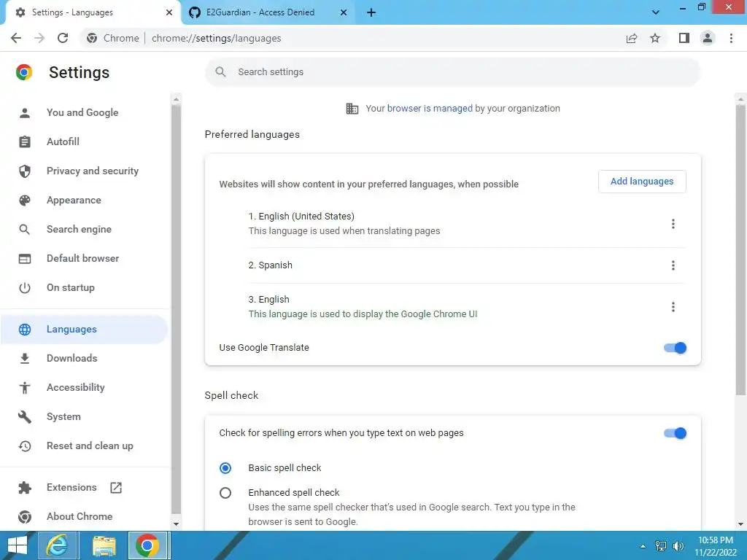Click the search magnifier icon in settings
Viewport: 747px width, 560px height.
[x=220, y=72]
